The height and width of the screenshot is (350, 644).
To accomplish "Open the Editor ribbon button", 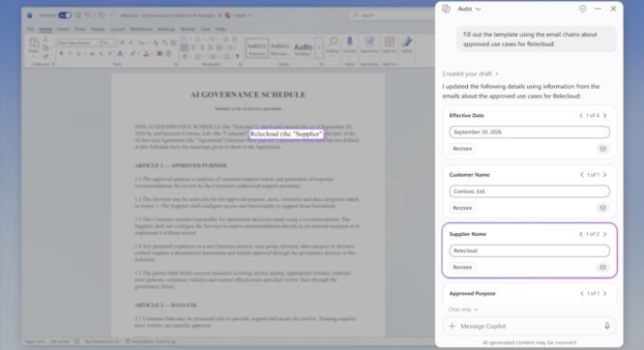I will click(407, 45).
